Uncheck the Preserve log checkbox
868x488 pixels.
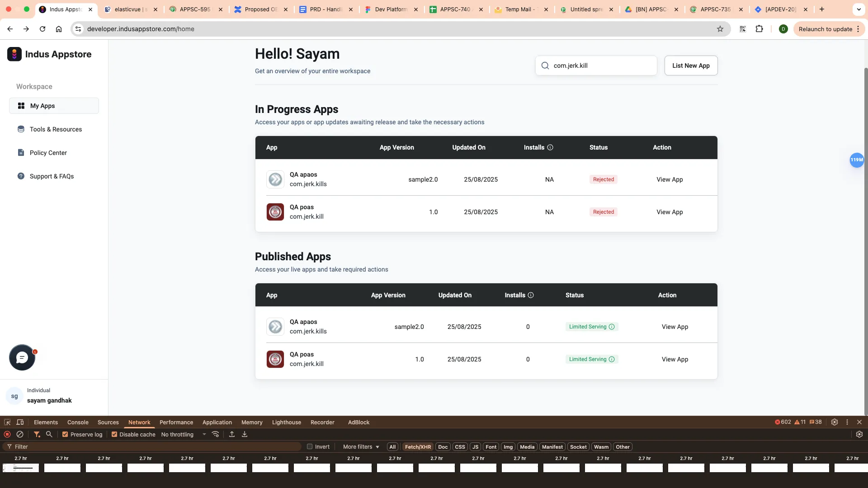(x=65, y=434)
